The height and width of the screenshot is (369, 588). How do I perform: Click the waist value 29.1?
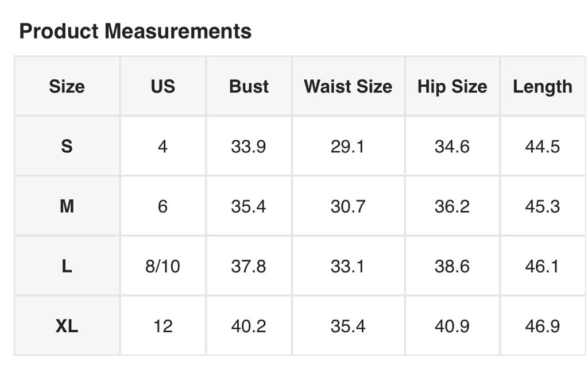click(x=348, y=147)
